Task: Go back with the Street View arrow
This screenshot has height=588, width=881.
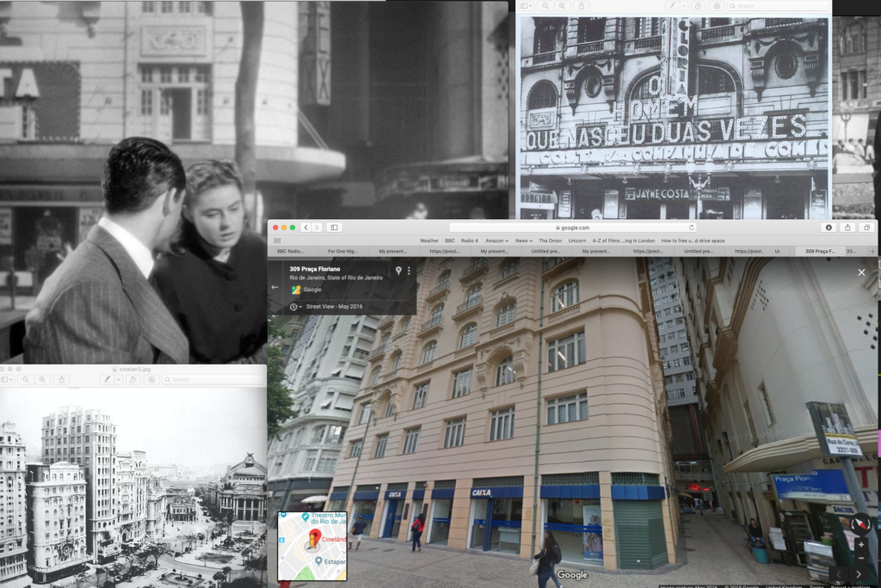Action: click(x=274, y=287)
